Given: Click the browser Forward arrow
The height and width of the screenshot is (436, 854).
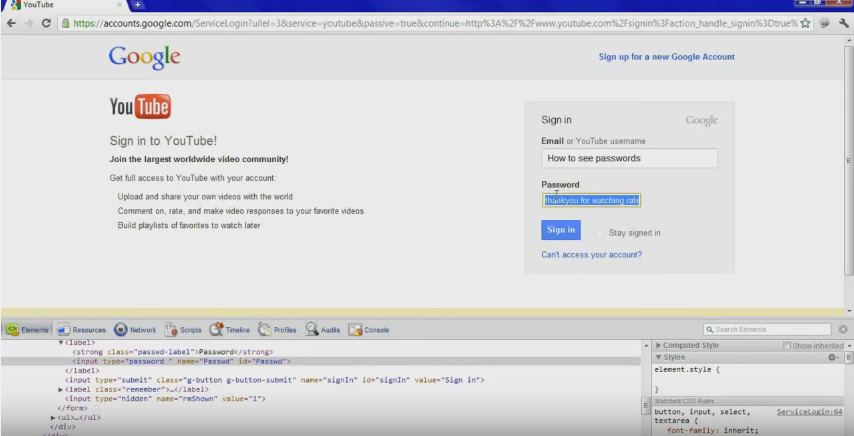Looking at the screenshot, I should coord(29,23).
